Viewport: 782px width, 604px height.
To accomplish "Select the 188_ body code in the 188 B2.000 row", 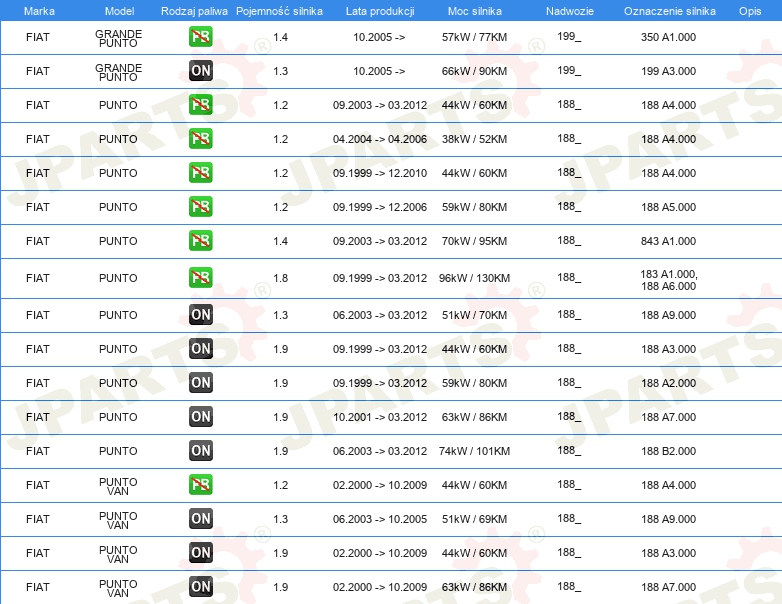I will click(569, 450).
